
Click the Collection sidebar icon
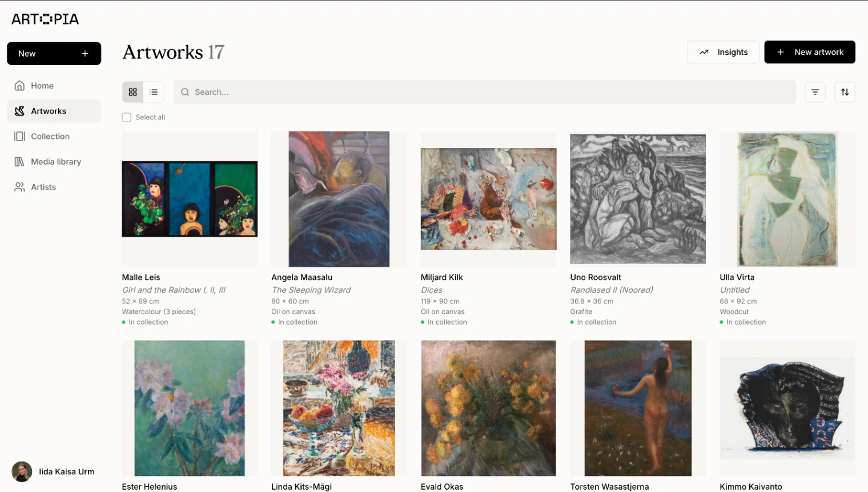click(x=19, y=137)
